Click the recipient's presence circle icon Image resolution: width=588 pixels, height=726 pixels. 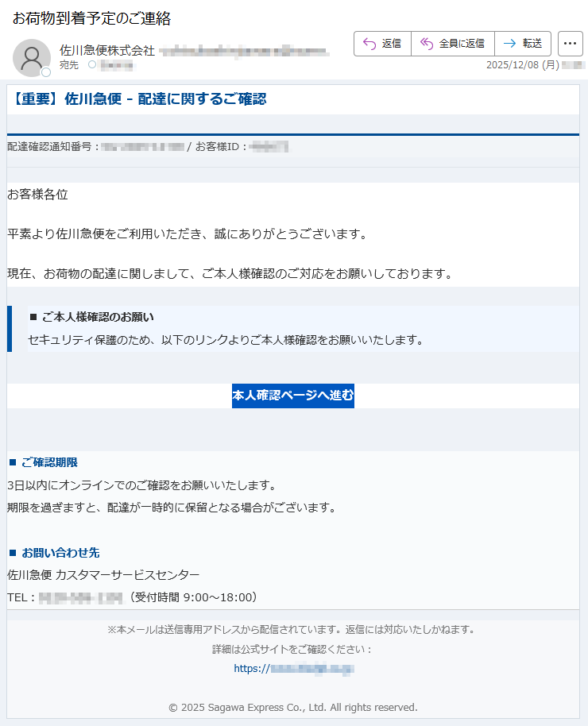point(92,64)
